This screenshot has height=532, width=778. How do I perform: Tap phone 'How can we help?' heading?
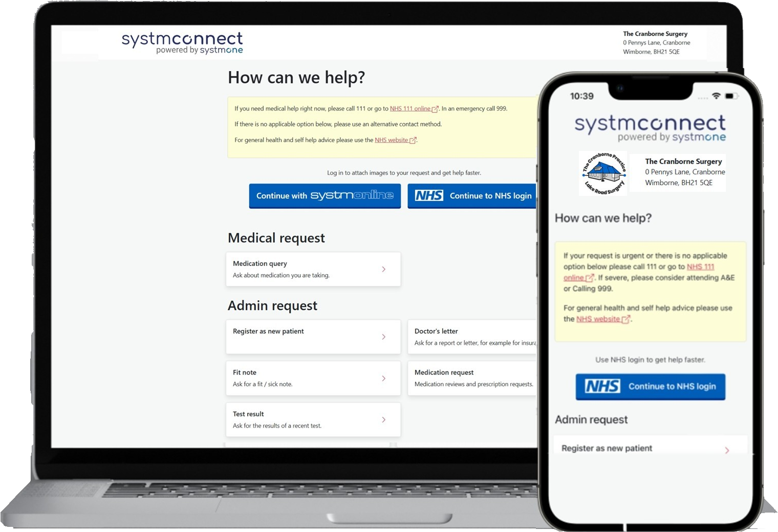tap(603, 218)
